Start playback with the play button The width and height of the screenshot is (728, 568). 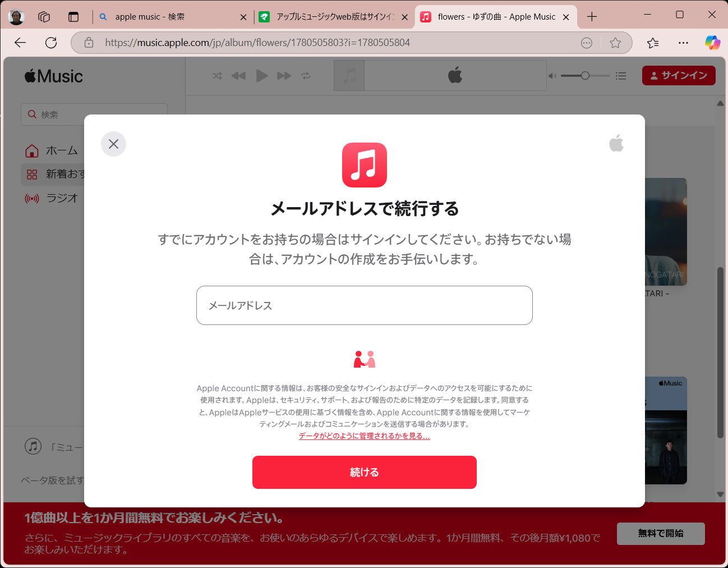pos(261,76)
